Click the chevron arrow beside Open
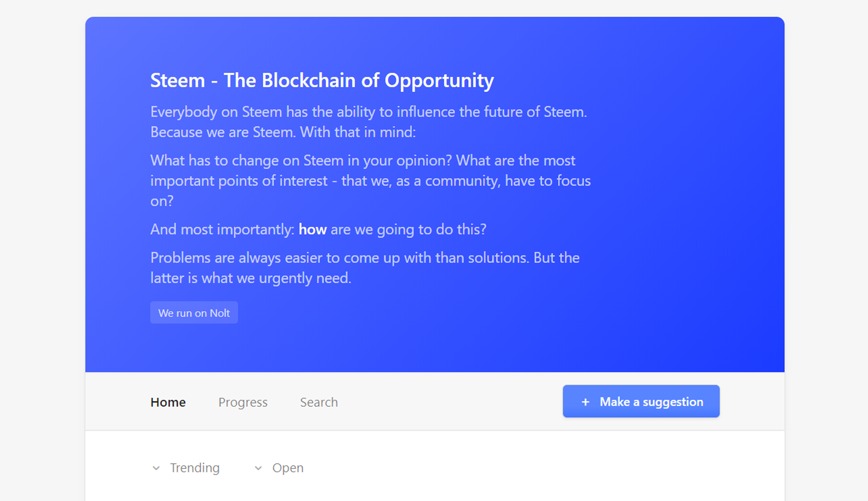This screenshot has width=868, height=501. tap(258, 468)
